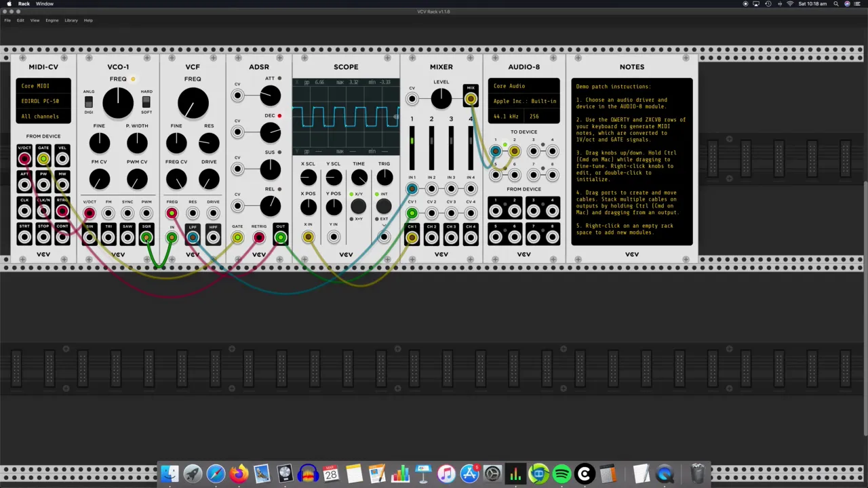The width and height of the screenshot is (868, 488).
Task: Open the View menu
Action: (35, 20)
